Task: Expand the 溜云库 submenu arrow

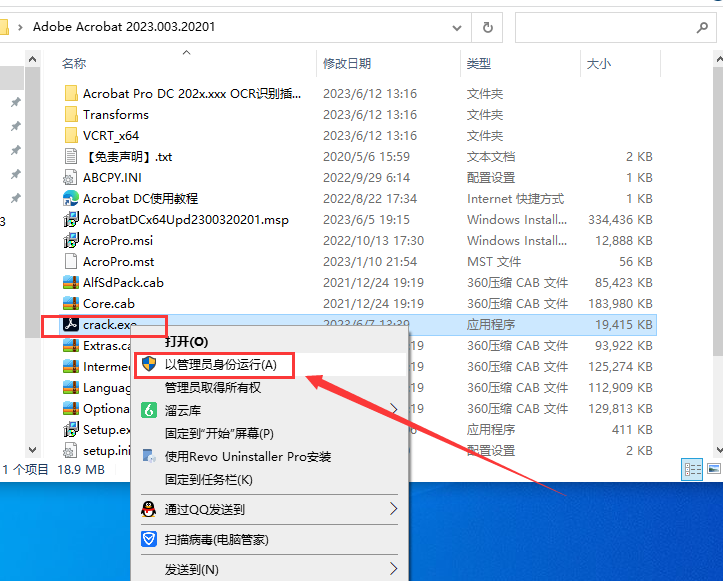Action: click(x=393, y=409)
